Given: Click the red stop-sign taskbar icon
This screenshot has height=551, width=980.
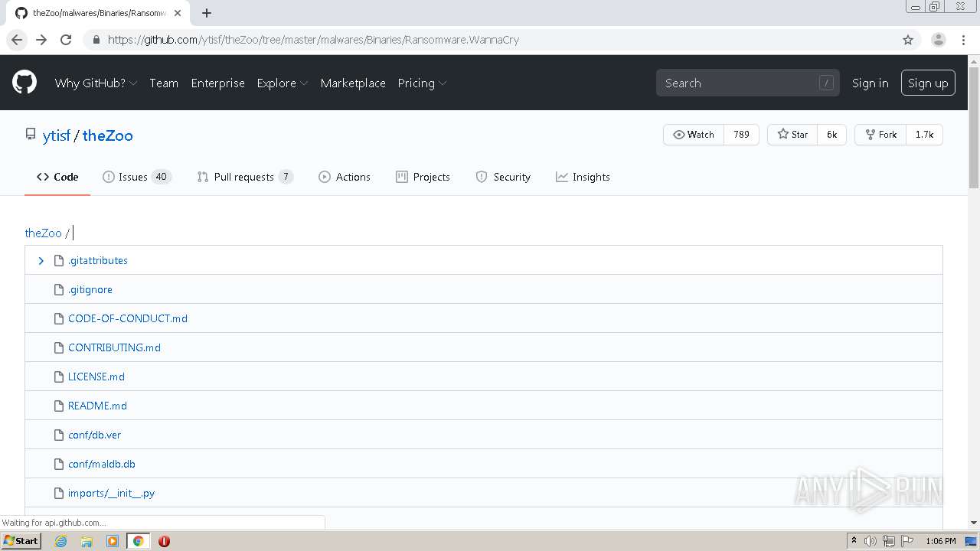Looking at the screenshot, I should click(x=164, y=541).
